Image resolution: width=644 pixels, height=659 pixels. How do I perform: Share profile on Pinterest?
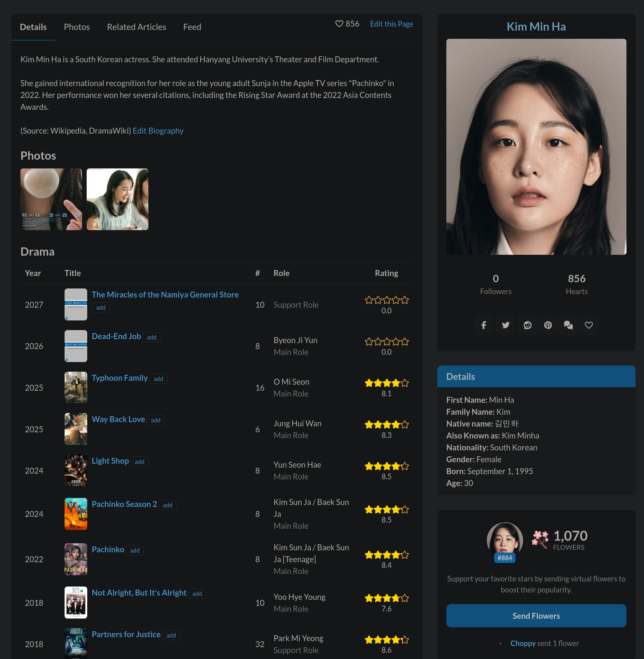pyautogui.click(x=548, y=325)
